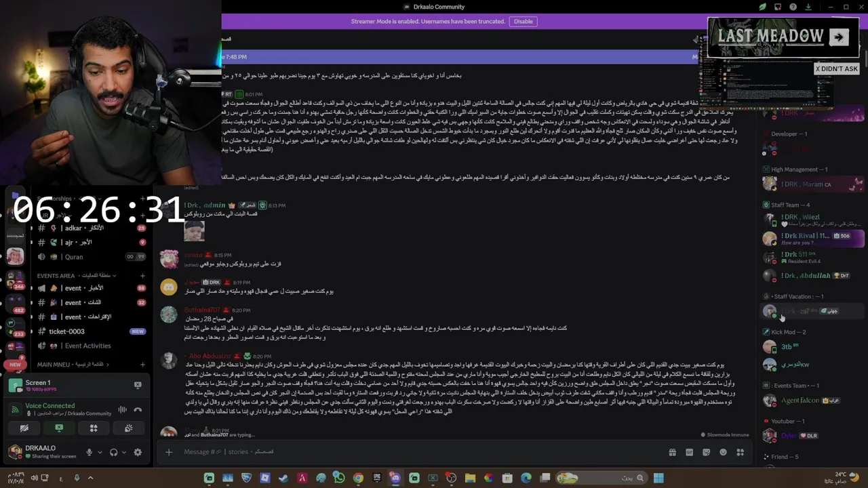
Task: Deafen using the headphones icon
Action: coord(113,452)
